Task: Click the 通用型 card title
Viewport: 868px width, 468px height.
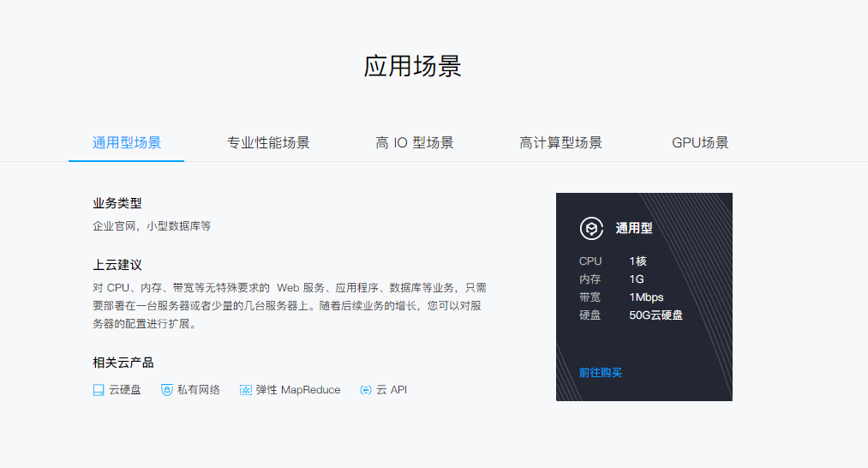Action: tap(634, 228)
